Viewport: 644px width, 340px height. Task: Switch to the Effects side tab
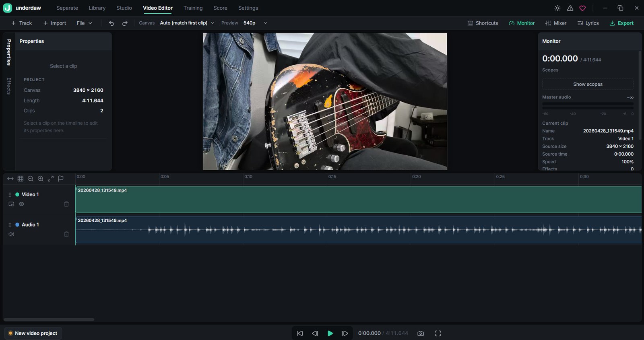coord(9,86)
